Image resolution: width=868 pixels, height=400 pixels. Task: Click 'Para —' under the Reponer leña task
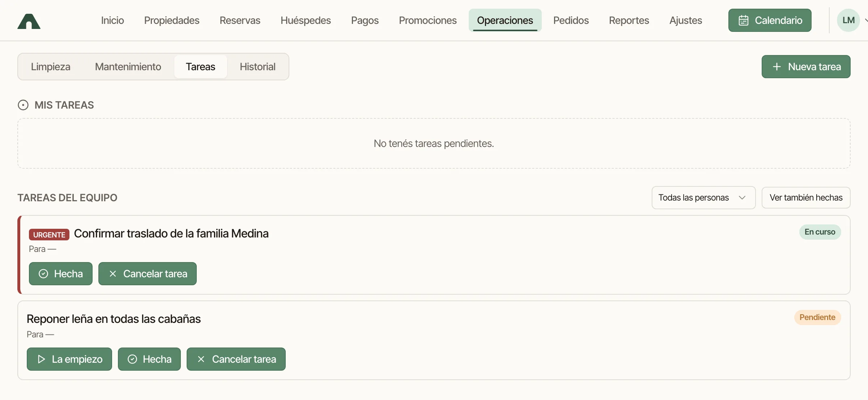(x=41, y=334)
